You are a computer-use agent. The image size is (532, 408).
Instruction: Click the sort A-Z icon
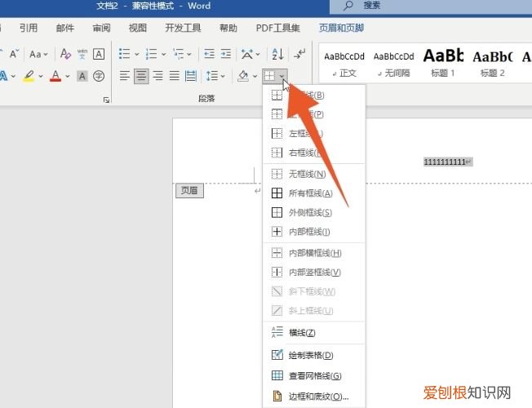click(278, 54)
